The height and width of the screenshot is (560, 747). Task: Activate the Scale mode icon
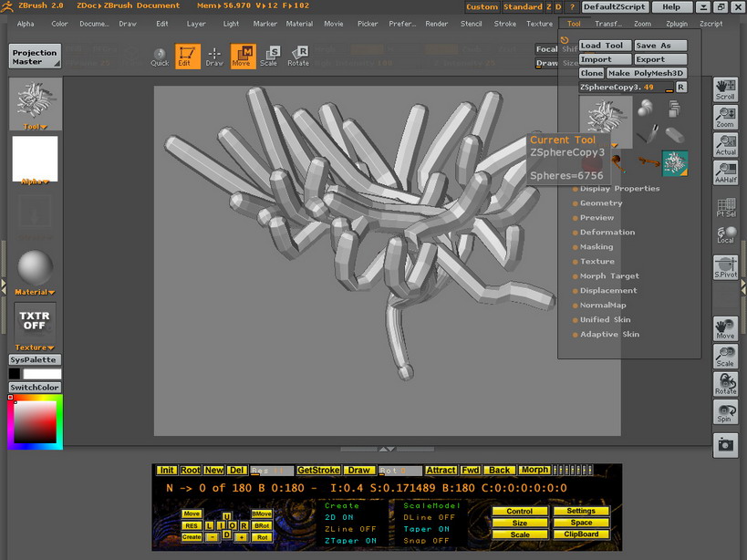coord(270,56)
